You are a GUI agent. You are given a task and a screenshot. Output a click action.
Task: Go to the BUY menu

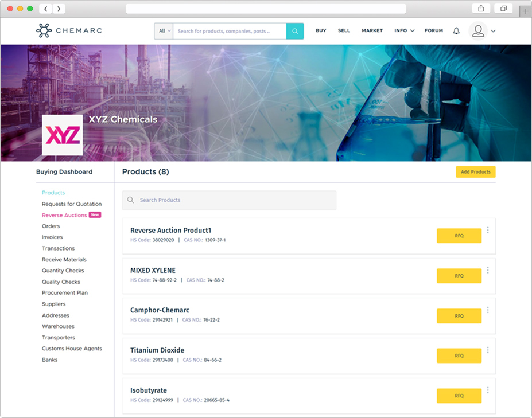(321, 30)
